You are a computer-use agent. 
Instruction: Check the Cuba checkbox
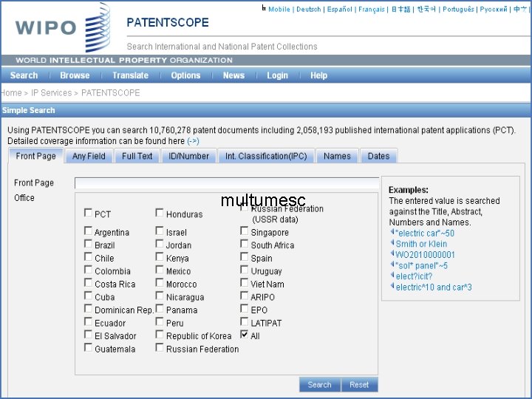point(88,296)
